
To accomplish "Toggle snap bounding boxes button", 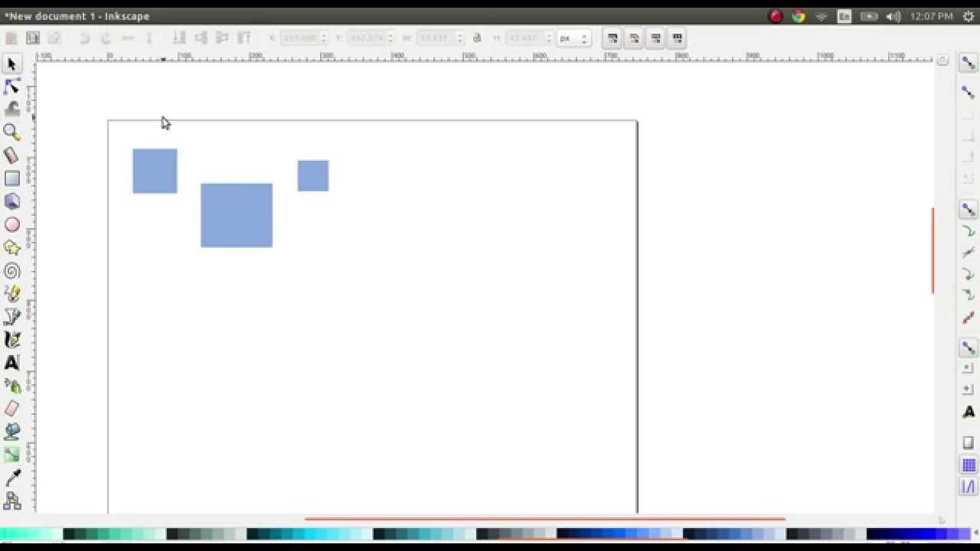I will 969,93.
